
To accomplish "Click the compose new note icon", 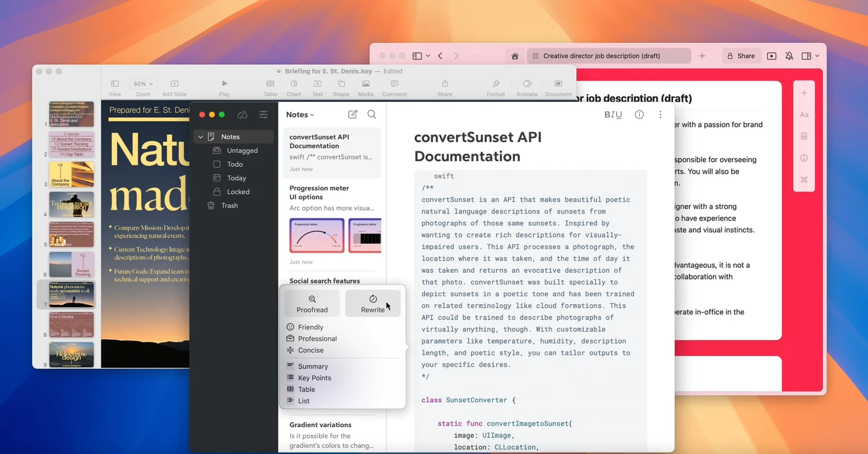I will pos(353,114).
